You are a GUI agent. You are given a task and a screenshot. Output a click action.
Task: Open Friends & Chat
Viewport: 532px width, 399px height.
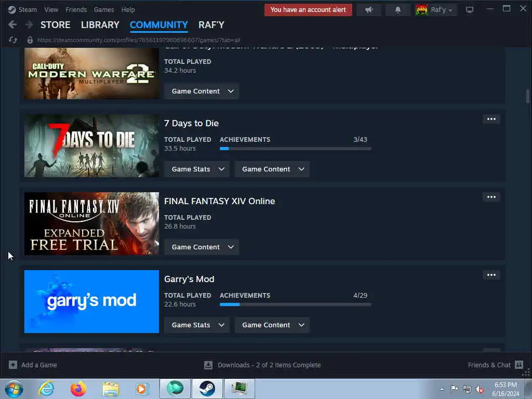click(489, 365)
